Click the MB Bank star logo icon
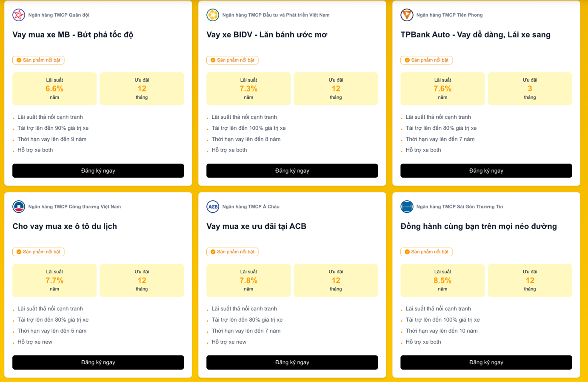 click(19, 15)
